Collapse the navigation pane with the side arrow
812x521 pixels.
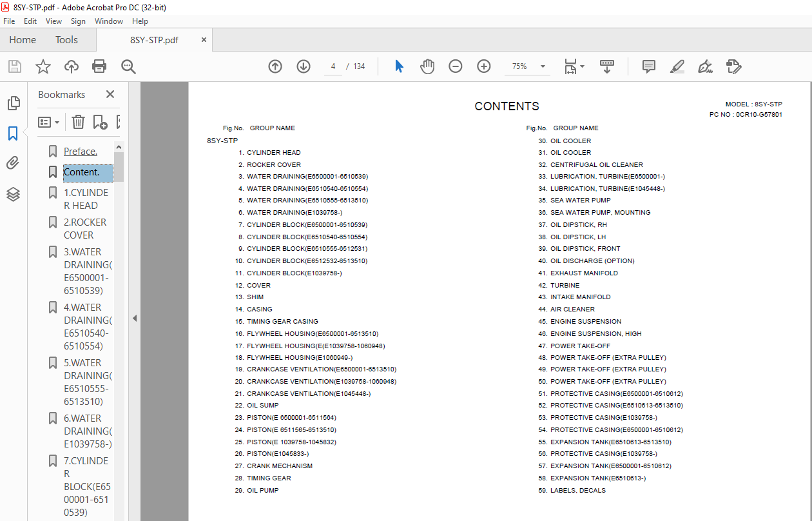coord(135,318)
